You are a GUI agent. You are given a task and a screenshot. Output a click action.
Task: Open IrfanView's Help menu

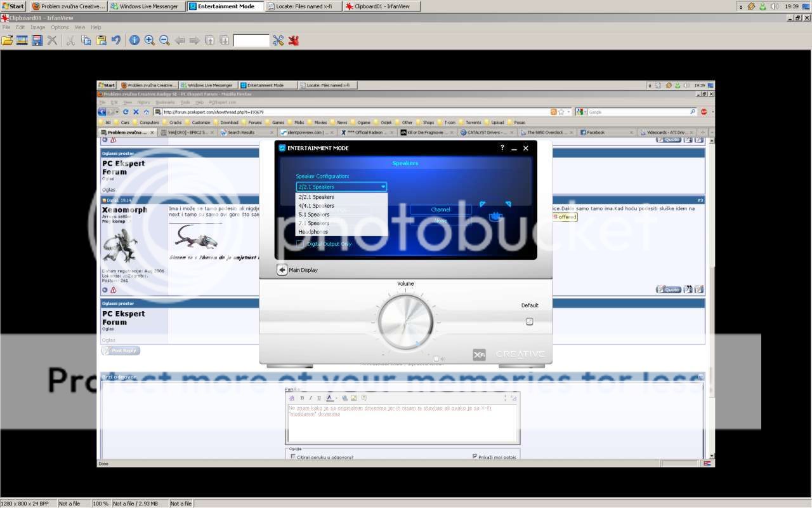[x=96, y=27]
